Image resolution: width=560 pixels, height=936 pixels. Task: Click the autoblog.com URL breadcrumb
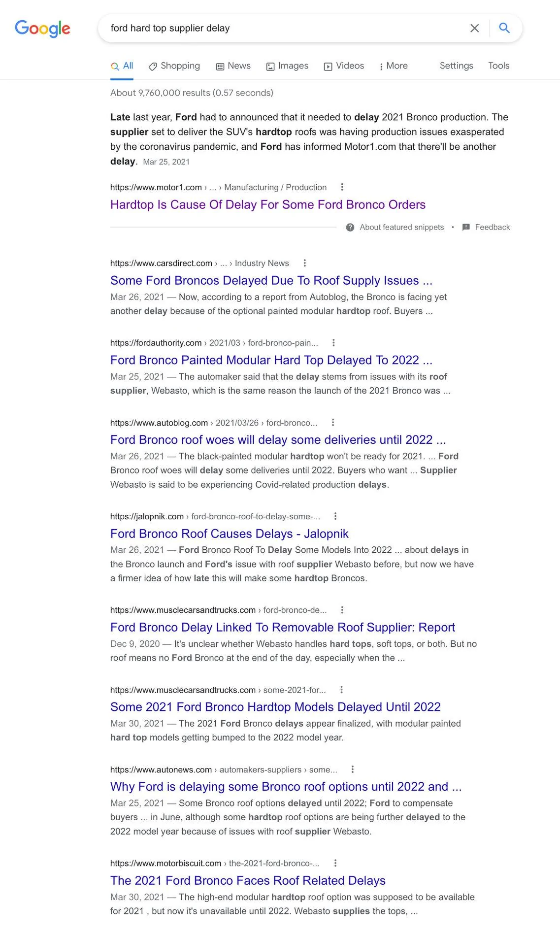214,423
